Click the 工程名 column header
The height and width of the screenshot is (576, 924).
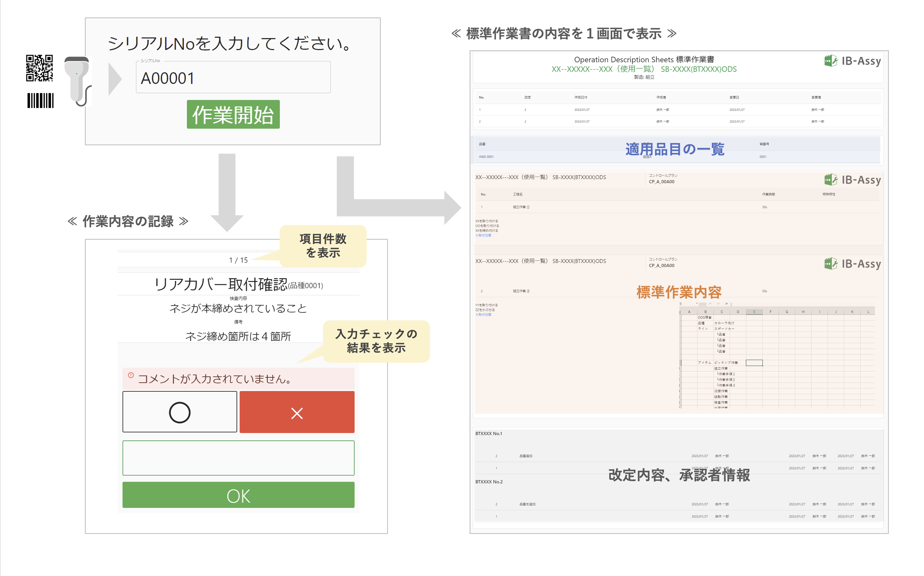[518, 194]
